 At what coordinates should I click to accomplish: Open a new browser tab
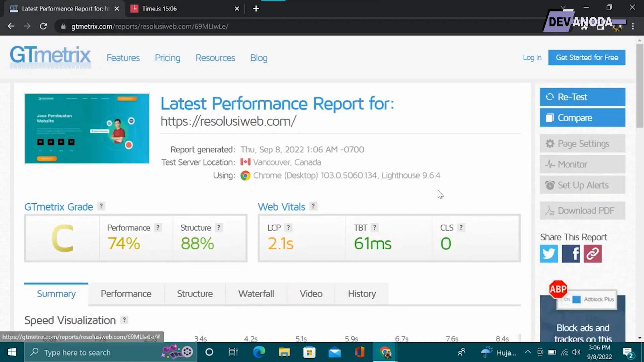click(x=256, y=9)
